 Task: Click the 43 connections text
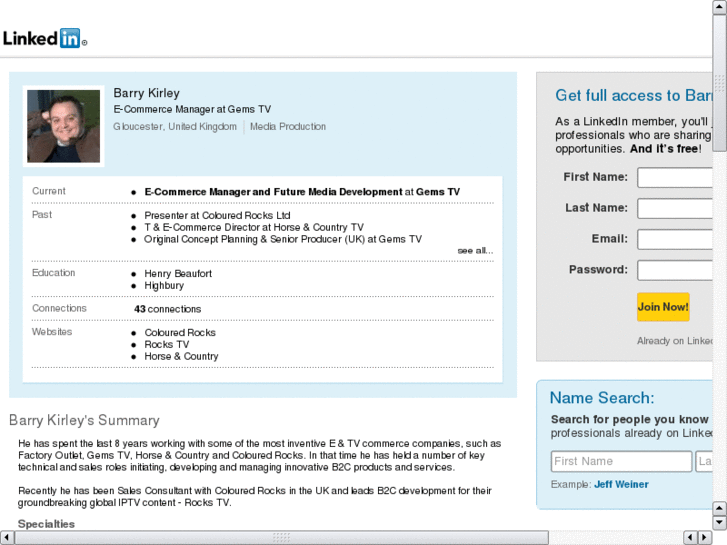pos(167,309)
